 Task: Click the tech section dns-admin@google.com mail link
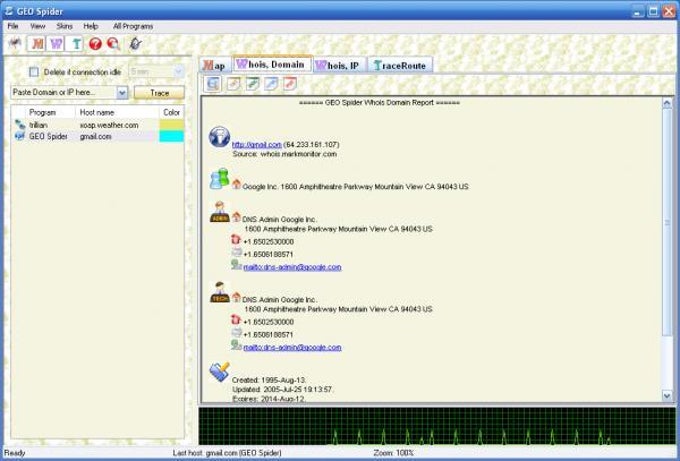(292, 347)
